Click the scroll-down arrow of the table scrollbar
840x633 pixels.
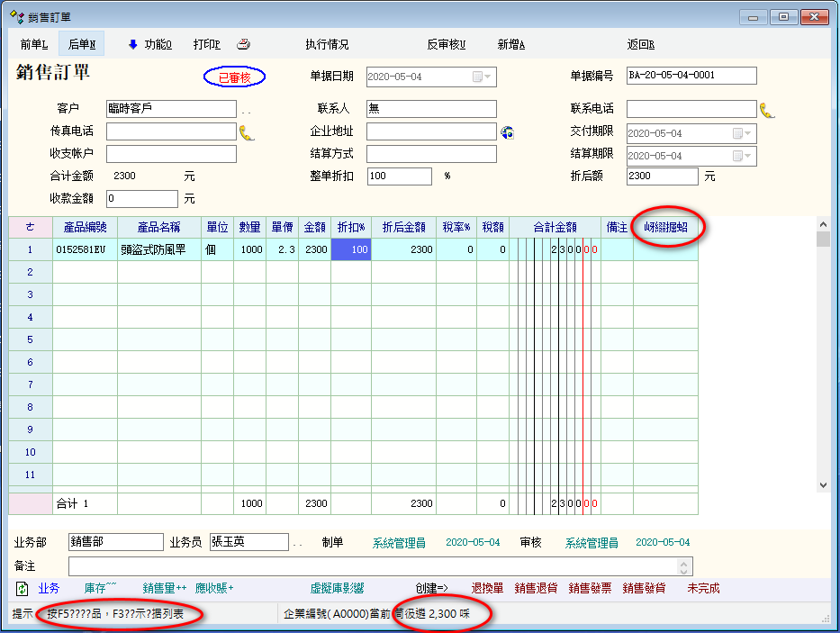pos(822,484)
